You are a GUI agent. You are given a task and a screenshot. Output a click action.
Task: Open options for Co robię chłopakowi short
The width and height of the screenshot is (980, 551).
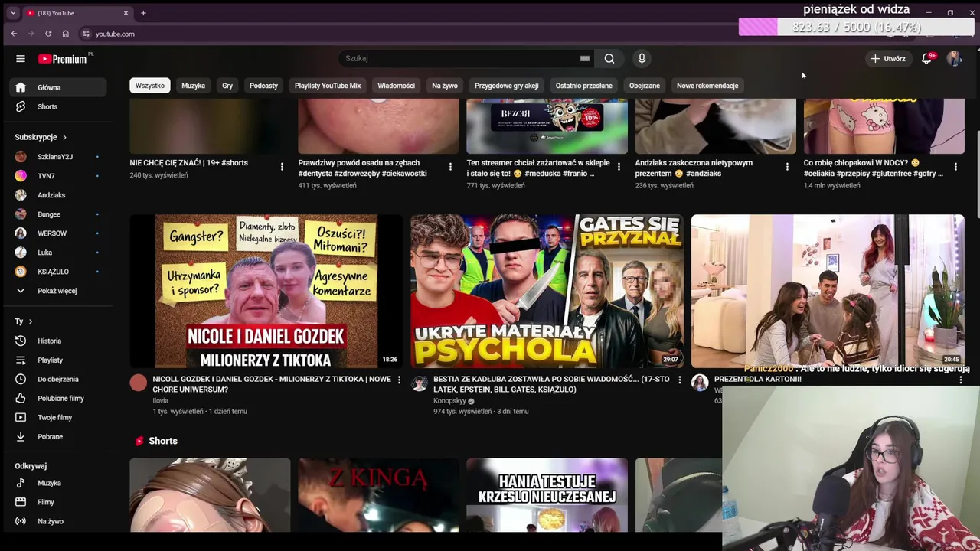(x=955, y=166)
